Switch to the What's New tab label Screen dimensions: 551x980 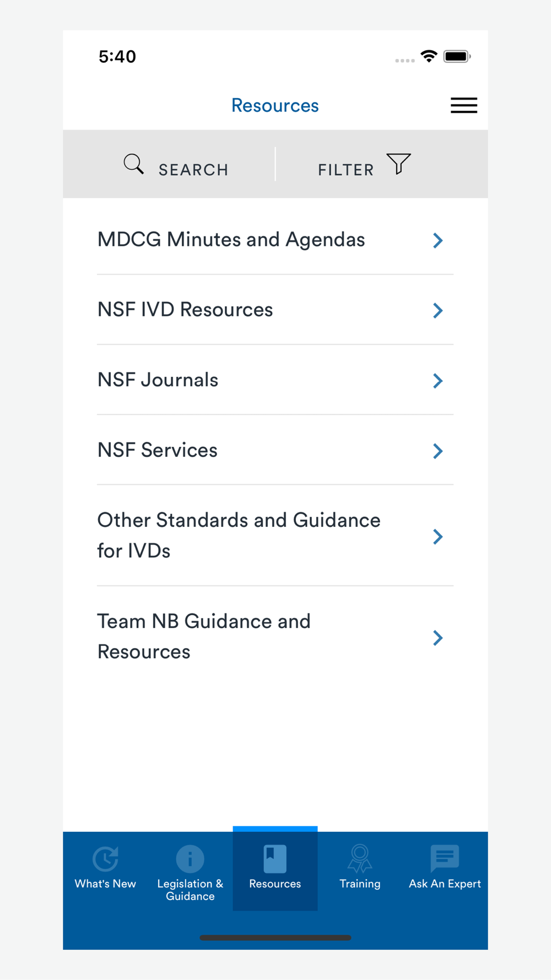click(105, 884)
